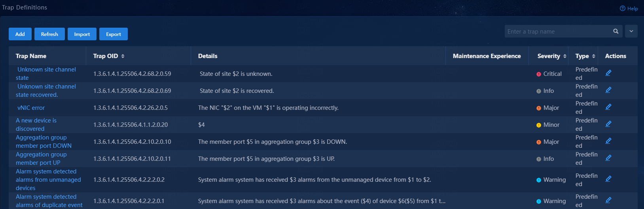Screen dimensions: 644x209
Task: Edit Aggregation group member port UP trap
Action: [608, 158]
